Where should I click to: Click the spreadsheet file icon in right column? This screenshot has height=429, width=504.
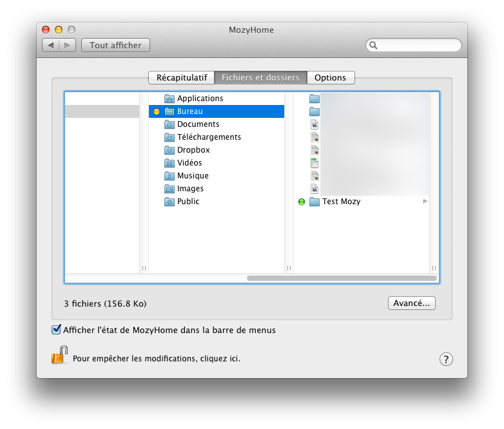tap(315, 163)
